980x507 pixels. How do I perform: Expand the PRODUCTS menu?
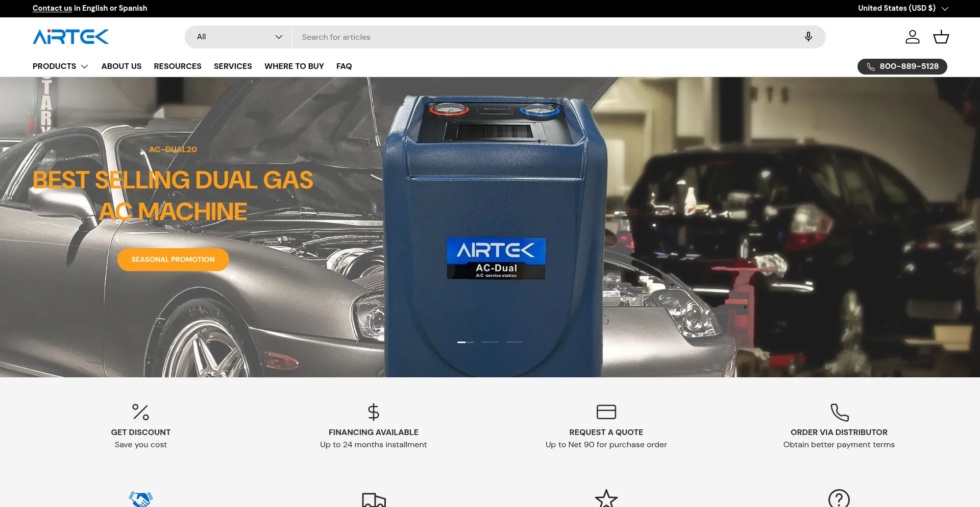point(60,66)
